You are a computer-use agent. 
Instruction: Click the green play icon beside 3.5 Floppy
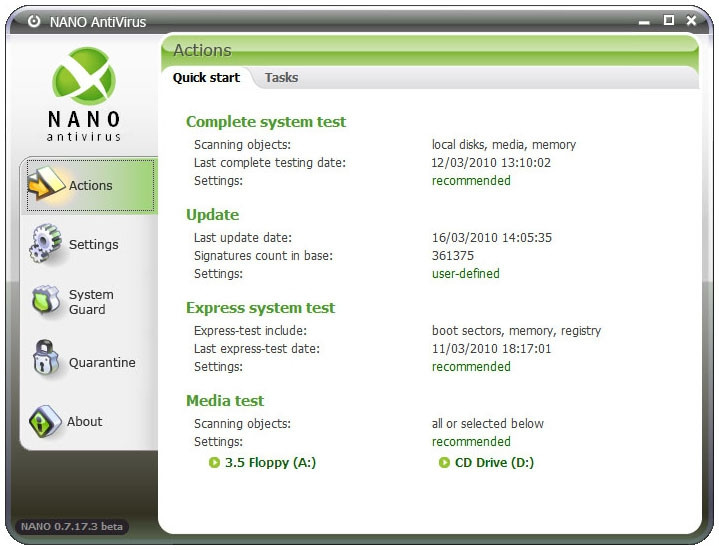click(x=214, y=462)
